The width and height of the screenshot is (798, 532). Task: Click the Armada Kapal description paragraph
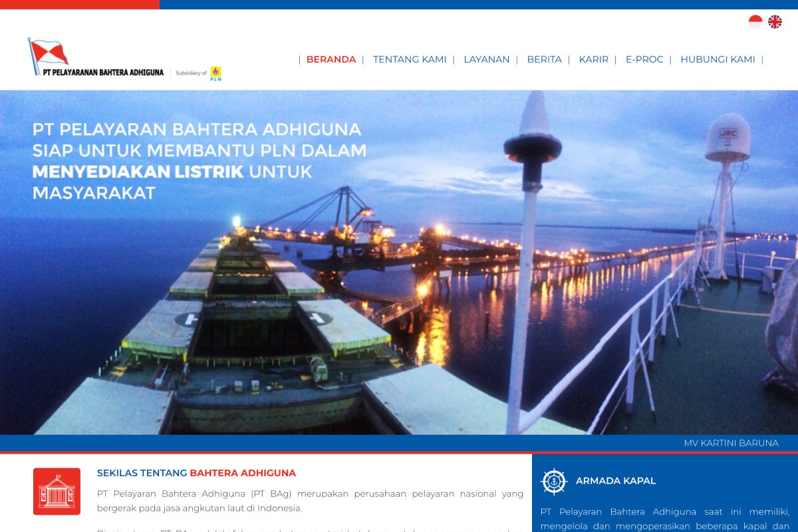click(x=664, y=519)
